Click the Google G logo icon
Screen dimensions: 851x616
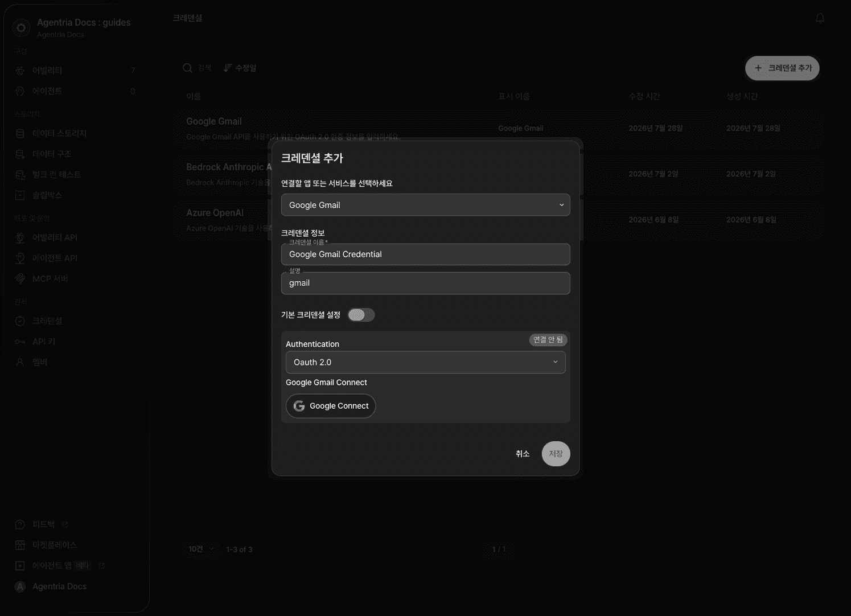(299, 406)
